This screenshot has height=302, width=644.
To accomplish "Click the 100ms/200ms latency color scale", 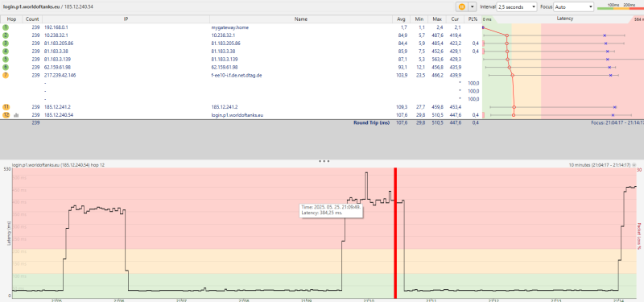I will coord(620,6).
